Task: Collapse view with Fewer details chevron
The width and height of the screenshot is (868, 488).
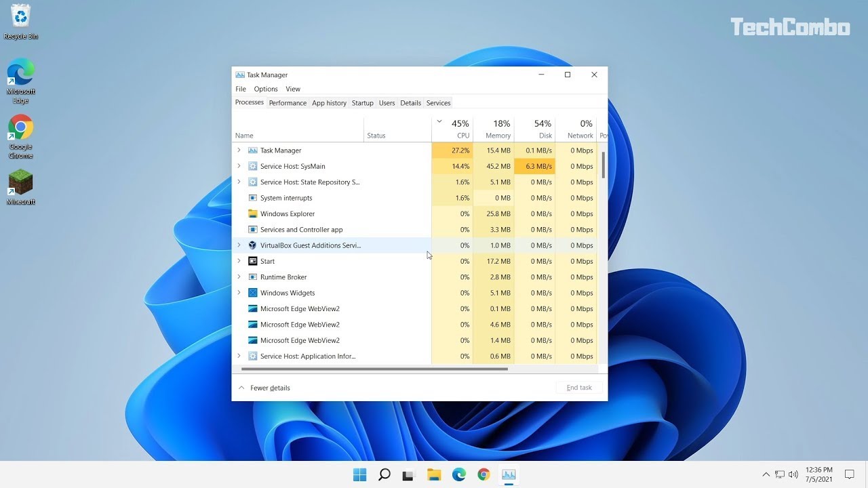Action: pyautogui.click(x=241, y=388)
